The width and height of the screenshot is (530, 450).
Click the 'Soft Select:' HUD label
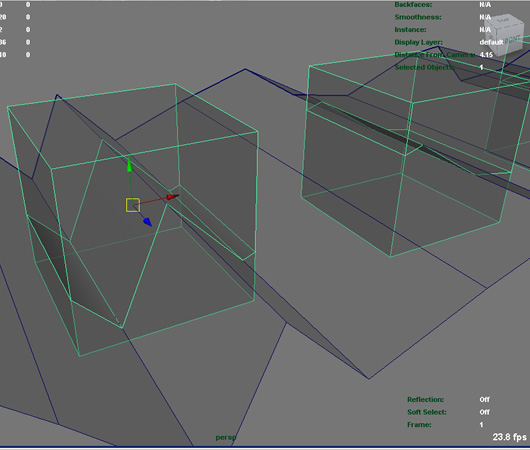click(x=427, y=412)
